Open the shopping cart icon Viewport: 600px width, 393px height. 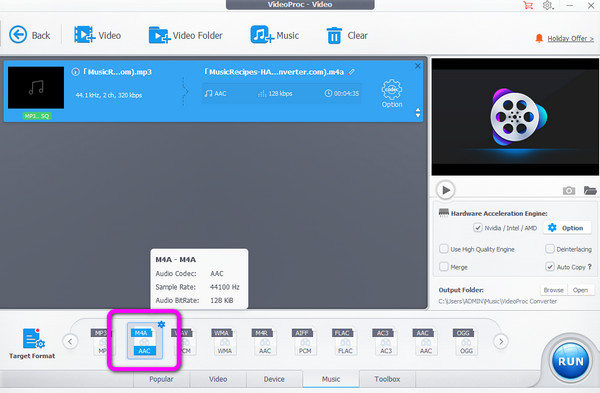(528, 5)
